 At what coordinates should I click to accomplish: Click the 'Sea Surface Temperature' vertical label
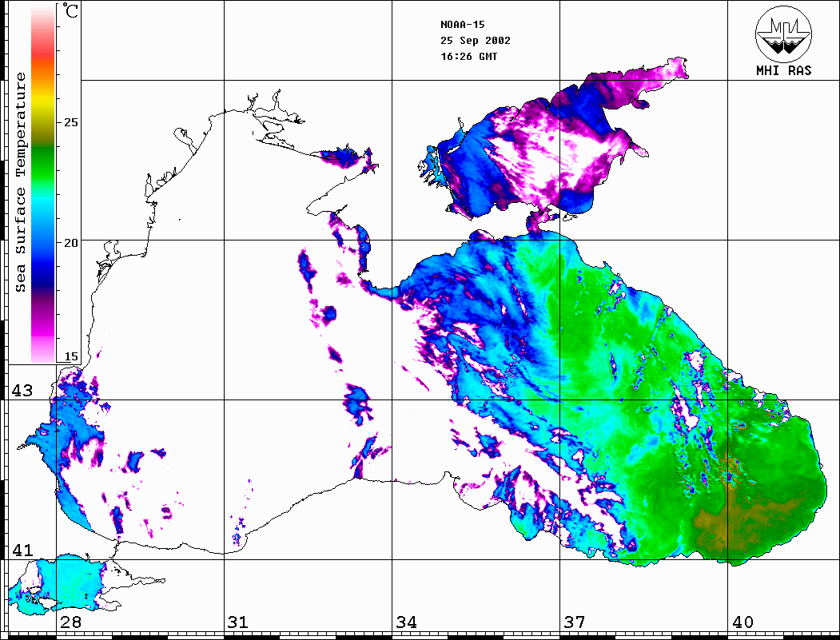pyautogui.click(x=20, y=183)
